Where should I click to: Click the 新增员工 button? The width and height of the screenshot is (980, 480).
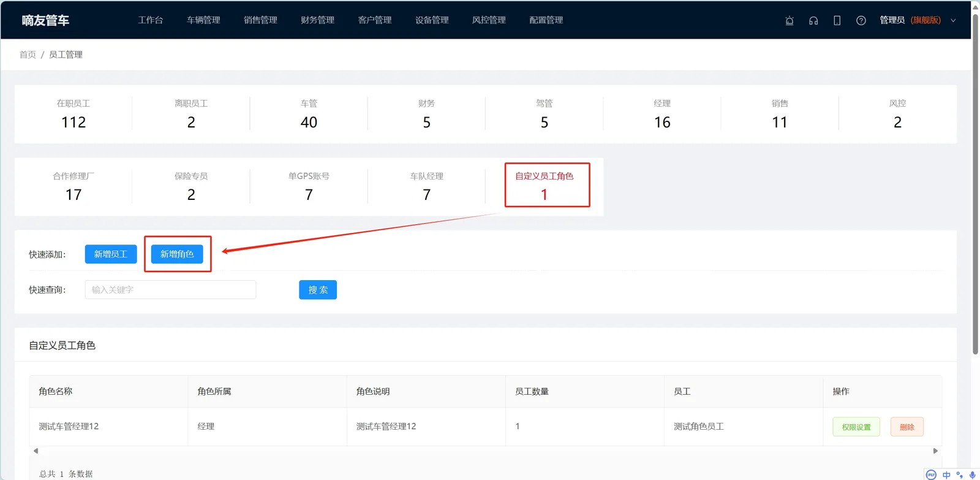111,254
